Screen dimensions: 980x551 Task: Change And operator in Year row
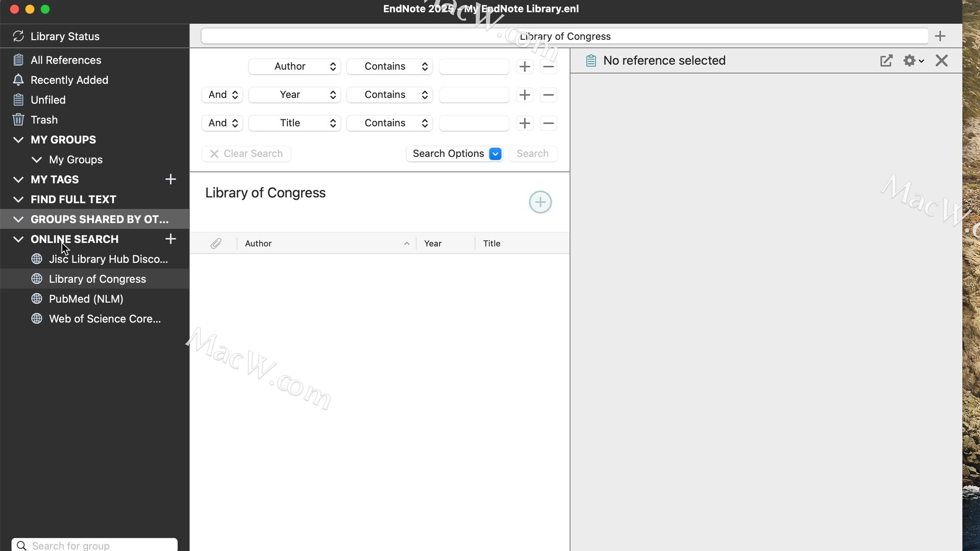223,94
